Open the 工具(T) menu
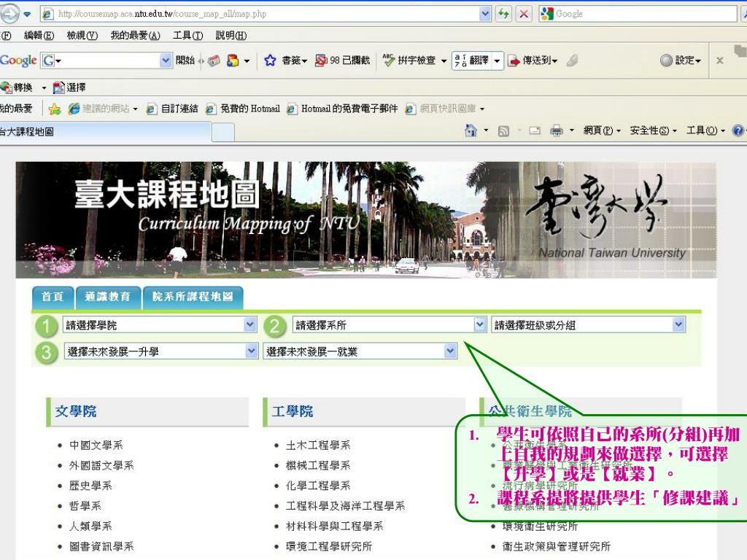This screenshot has width=747, height=560. click(187, 35)
